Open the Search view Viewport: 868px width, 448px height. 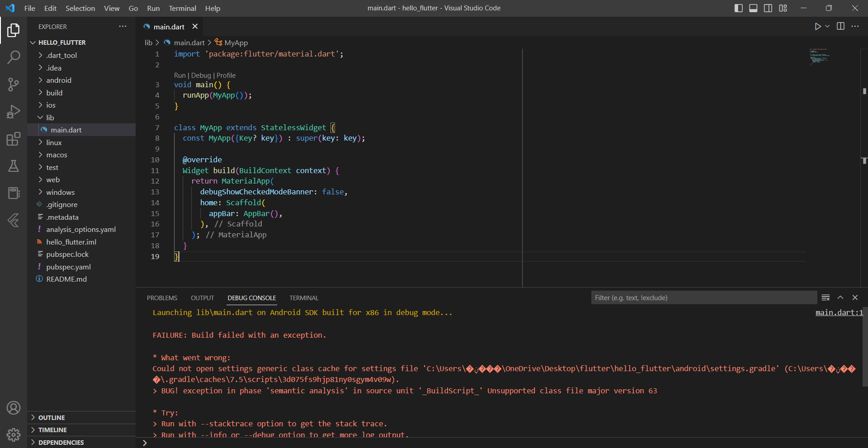pos(14,57)
